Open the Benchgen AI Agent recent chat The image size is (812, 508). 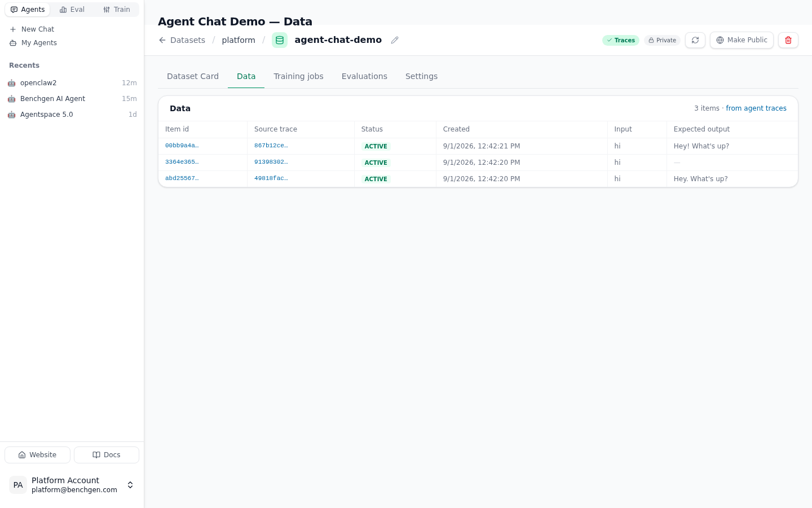coord(72,99)
